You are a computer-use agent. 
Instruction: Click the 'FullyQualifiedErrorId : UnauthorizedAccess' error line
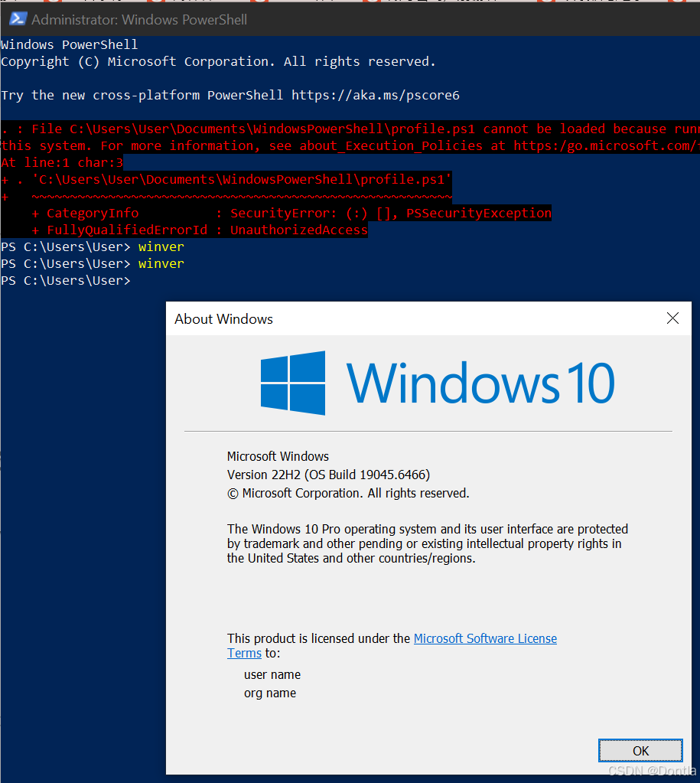tap(200, 230)
